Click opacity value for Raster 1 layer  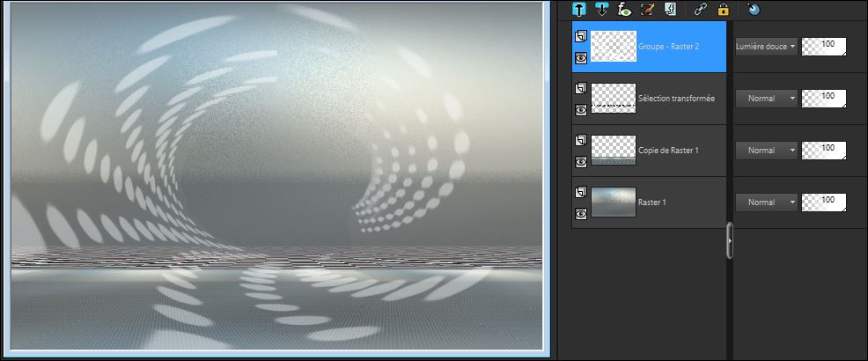coord(824,203)
